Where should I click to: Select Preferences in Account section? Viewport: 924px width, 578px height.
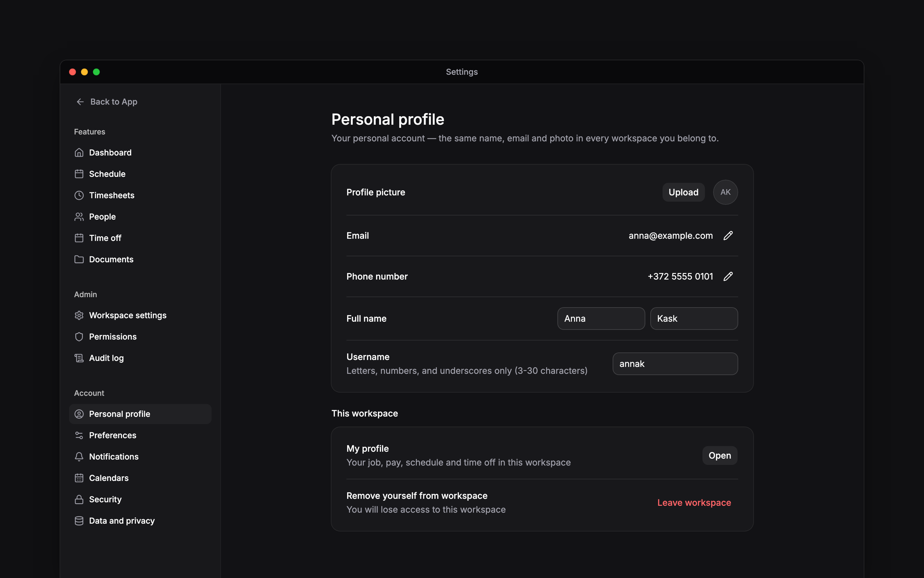pyautogui.click(x=140, y=435)
